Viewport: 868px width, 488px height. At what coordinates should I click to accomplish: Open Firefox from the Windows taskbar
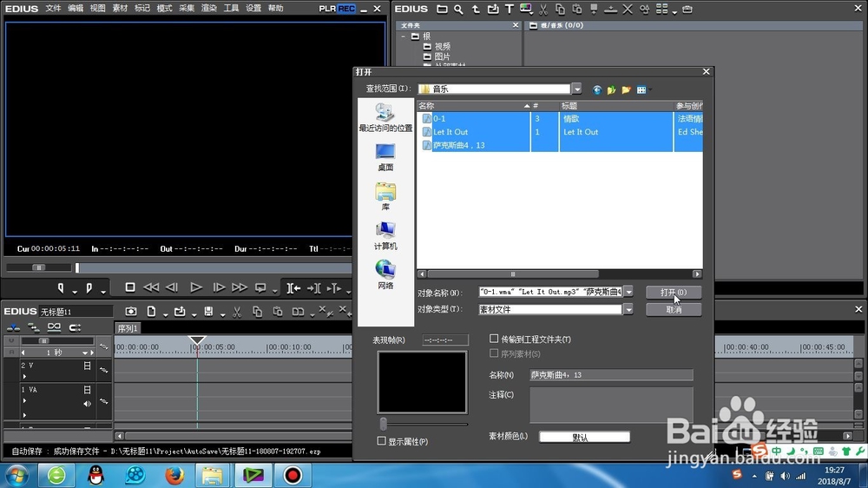point(174,475)
